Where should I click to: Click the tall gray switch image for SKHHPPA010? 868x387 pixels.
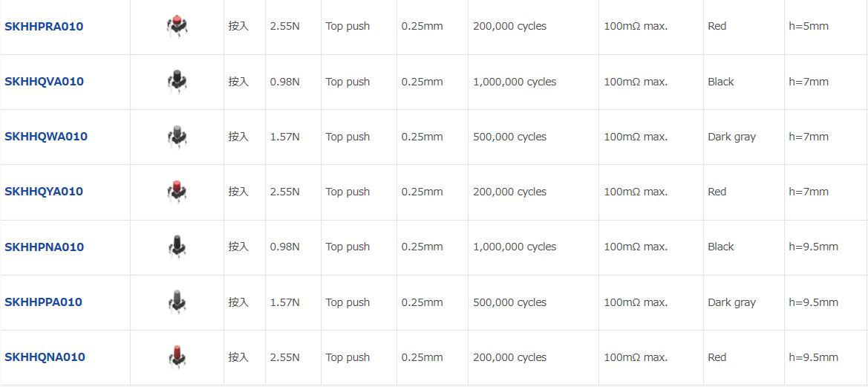pos(177,301)
